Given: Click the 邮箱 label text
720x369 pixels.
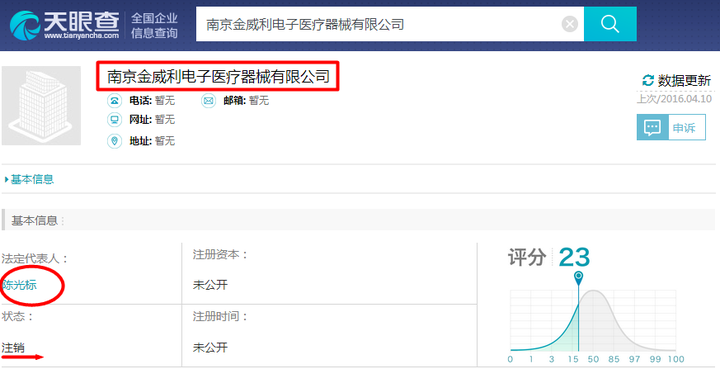Looking at the screenshot, I should pos(235,101).
